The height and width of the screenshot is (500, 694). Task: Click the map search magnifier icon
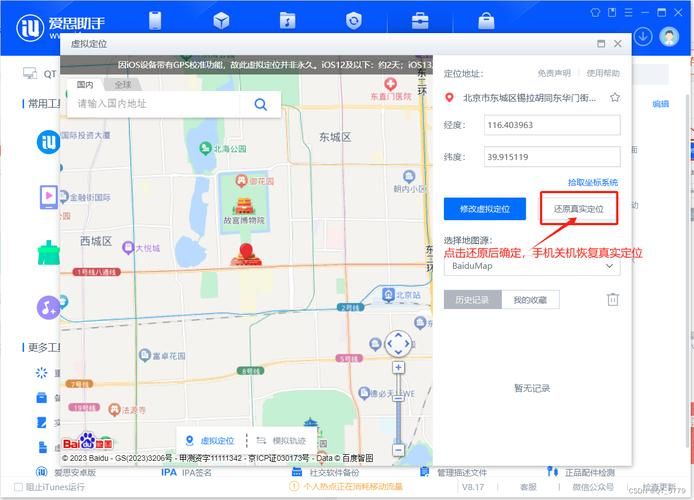261,104
